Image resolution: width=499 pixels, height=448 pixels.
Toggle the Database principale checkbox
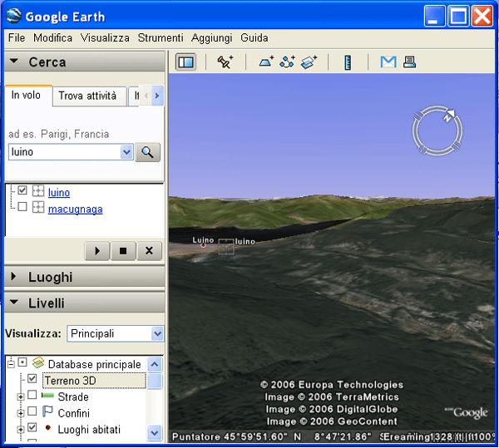point(22,362)
